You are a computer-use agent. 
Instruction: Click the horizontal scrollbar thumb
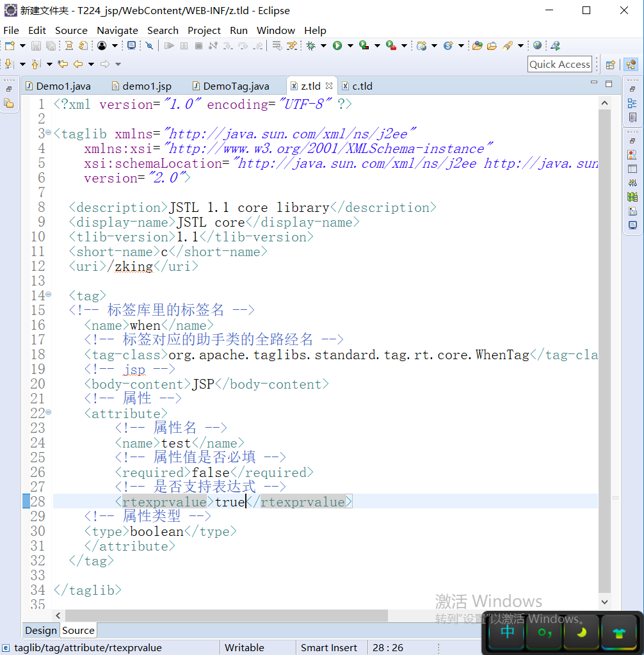pos(227,615)
